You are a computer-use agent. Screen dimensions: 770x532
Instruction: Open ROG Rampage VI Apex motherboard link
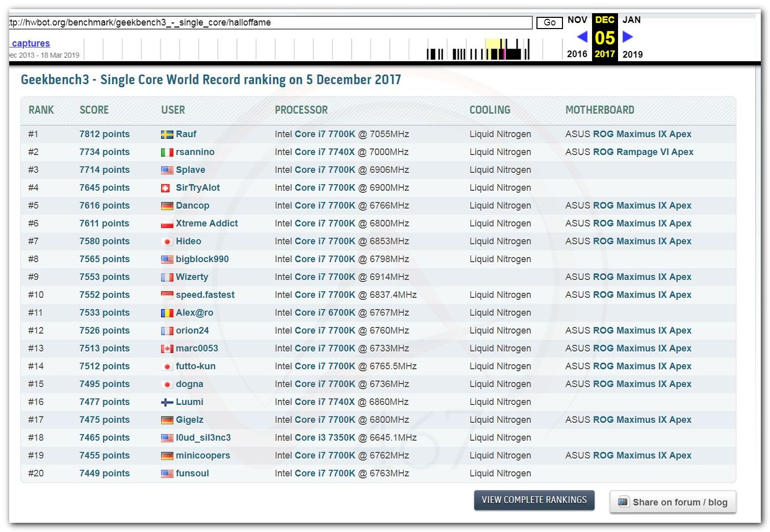click(643, 152)
